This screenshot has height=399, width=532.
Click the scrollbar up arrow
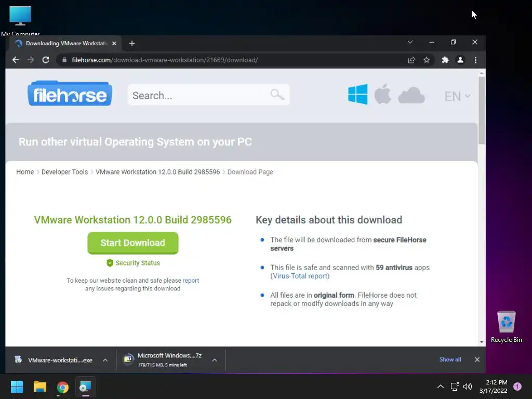[x=482, y=73]
